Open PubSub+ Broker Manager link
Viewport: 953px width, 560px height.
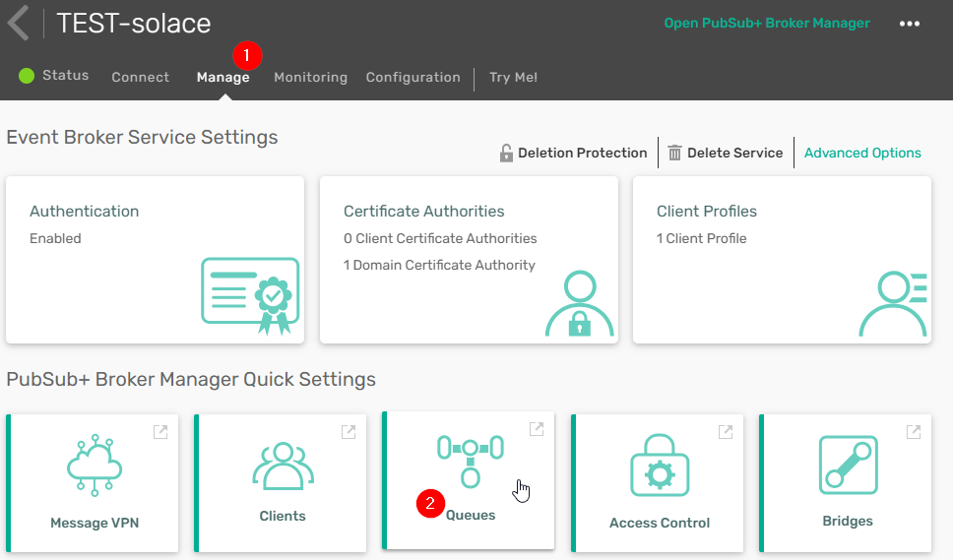pos(766,24)
